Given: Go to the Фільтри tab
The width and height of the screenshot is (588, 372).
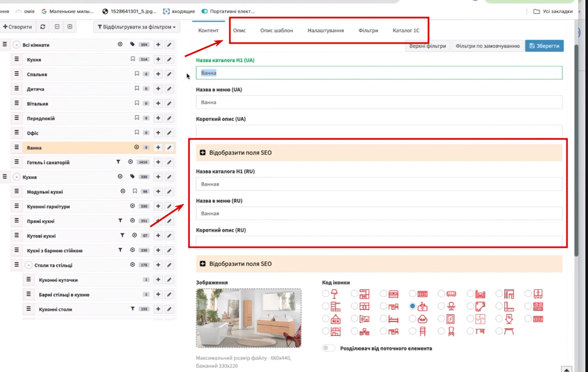Looking at the screenshot, I should click(368, 31).
